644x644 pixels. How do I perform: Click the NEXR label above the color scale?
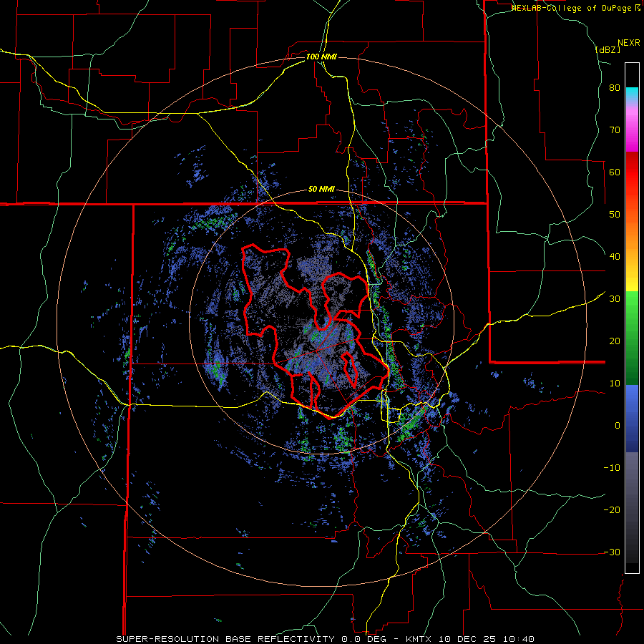point(628,43)
